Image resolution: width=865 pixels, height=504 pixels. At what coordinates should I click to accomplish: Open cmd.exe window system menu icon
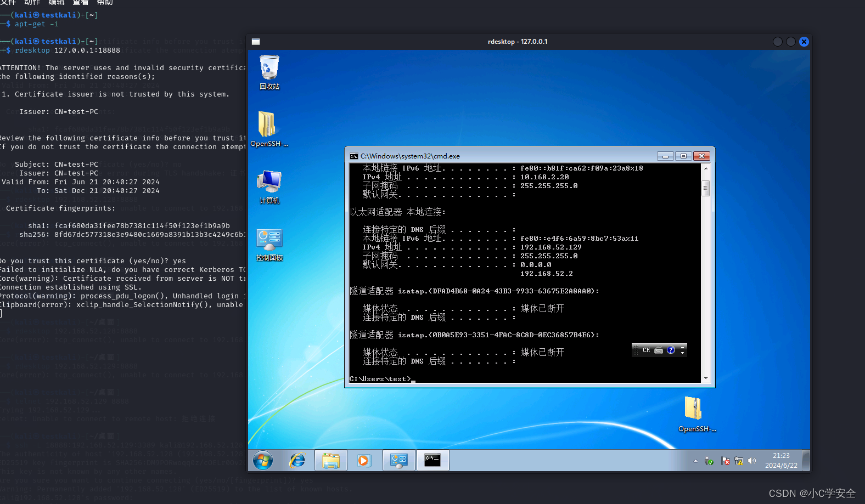pyautogui.click(x=354, y=156)
